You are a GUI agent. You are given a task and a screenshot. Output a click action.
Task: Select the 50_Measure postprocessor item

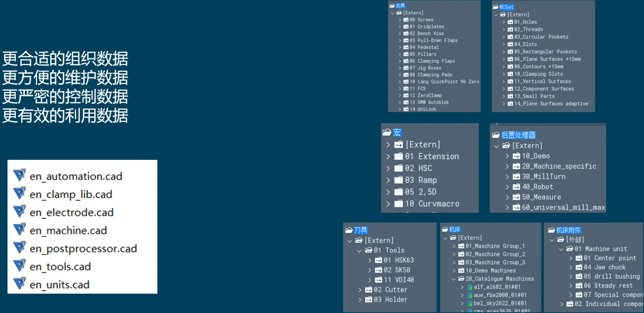[x=541, y=197]
